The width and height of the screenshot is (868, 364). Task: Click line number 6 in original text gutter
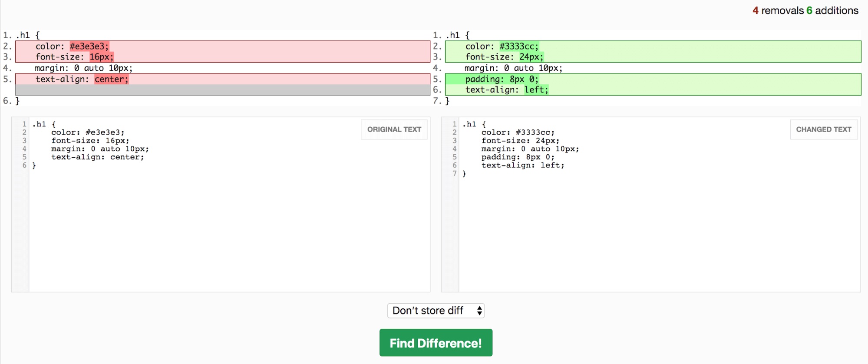pyautogui.click(x=24, y=165)
